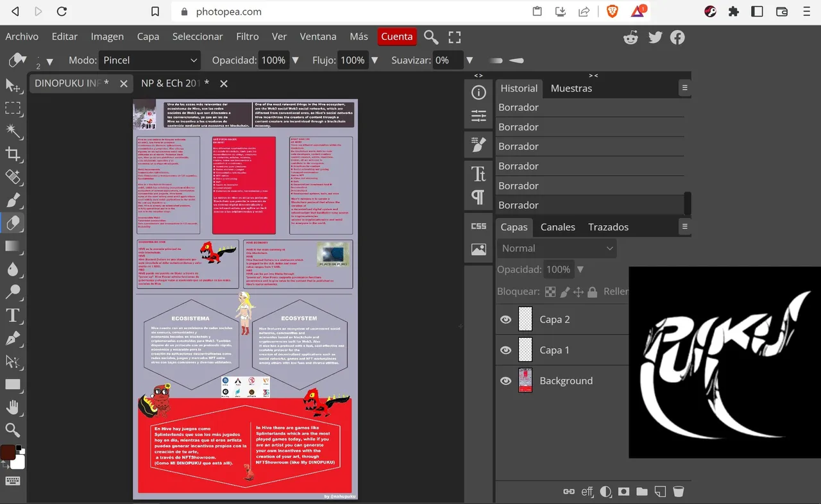
Task: Select the Type tool
Action: [13, 315]
